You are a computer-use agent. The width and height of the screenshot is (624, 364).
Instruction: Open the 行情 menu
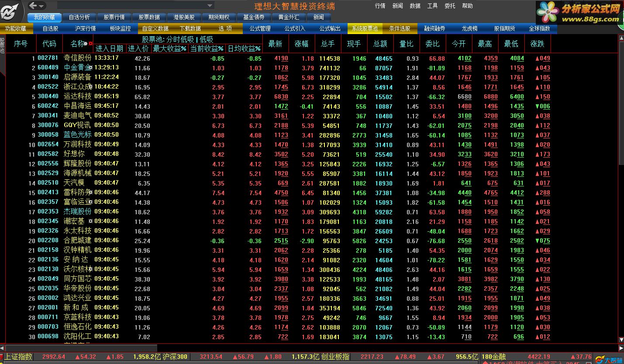pyautogui.click(x=380, y=6)
